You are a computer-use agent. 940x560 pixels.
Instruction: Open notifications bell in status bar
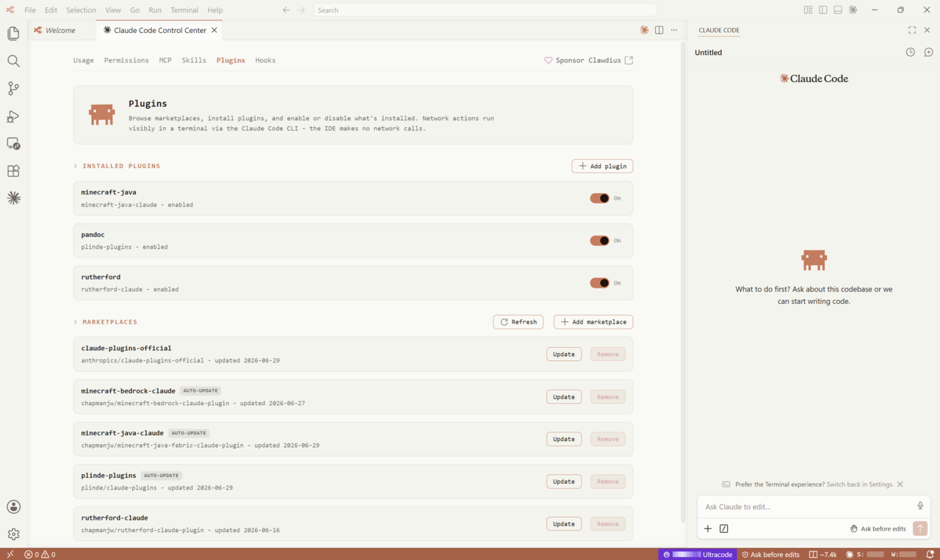[929, 554]
